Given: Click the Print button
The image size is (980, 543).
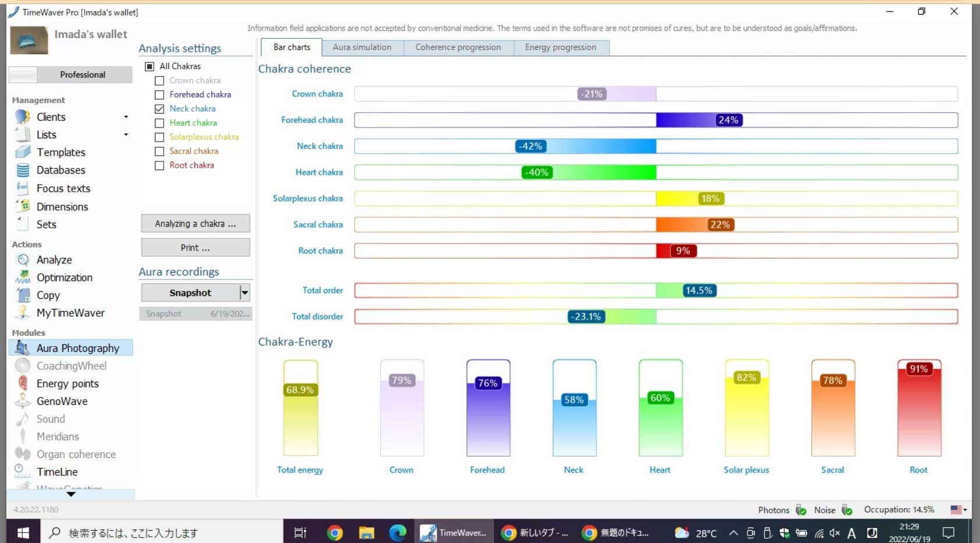Looking at the screenshot, I should click(x=196, y=248).
